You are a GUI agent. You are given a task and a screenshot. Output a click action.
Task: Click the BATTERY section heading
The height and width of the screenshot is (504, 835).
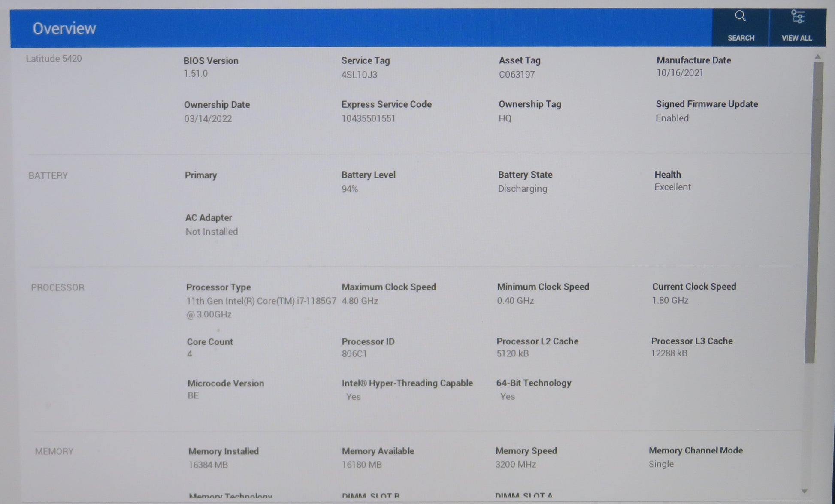48,175
